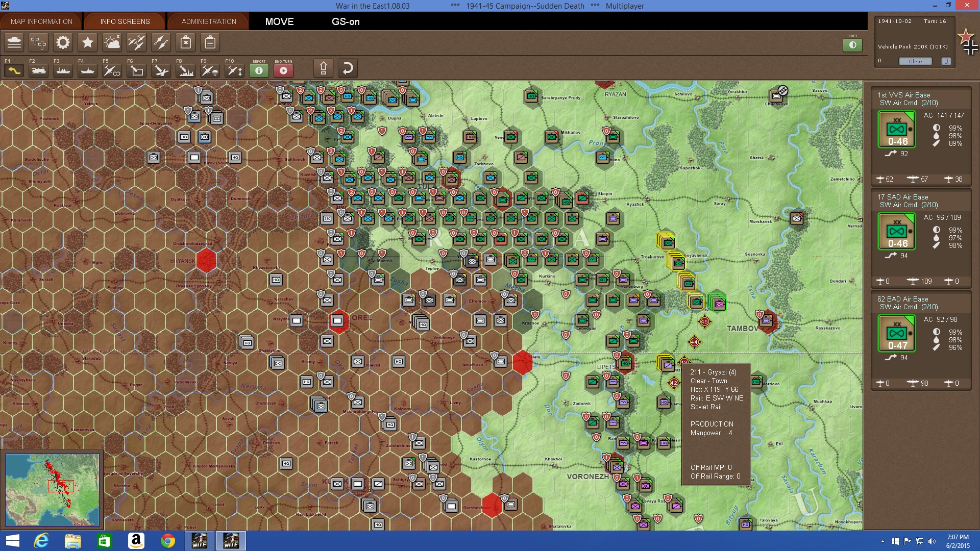Screen dimensions: 980x551
Task: Click the undo curved arrow button
Action: click(x=348, y=68)
